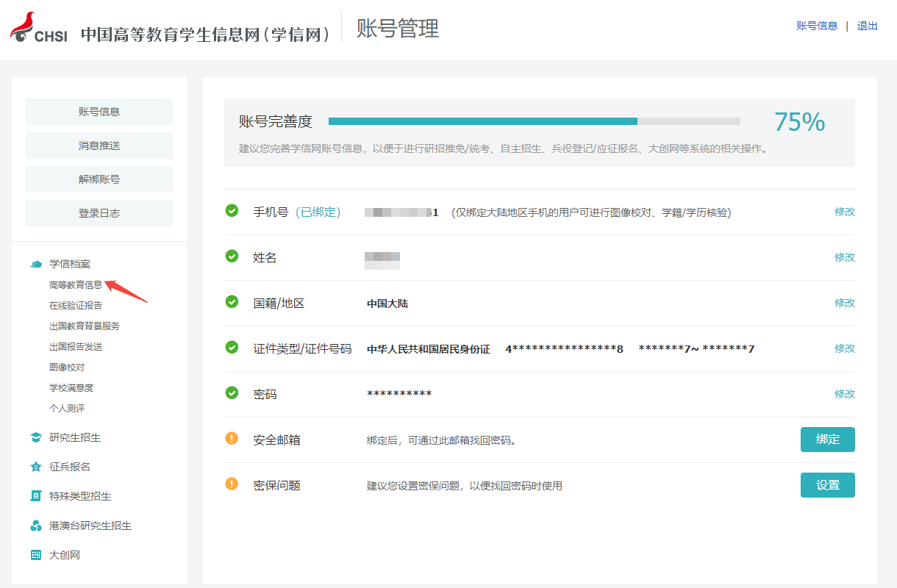Click the CHSI bird logo
The image size is (897, 588).
[x=38, y=28]
